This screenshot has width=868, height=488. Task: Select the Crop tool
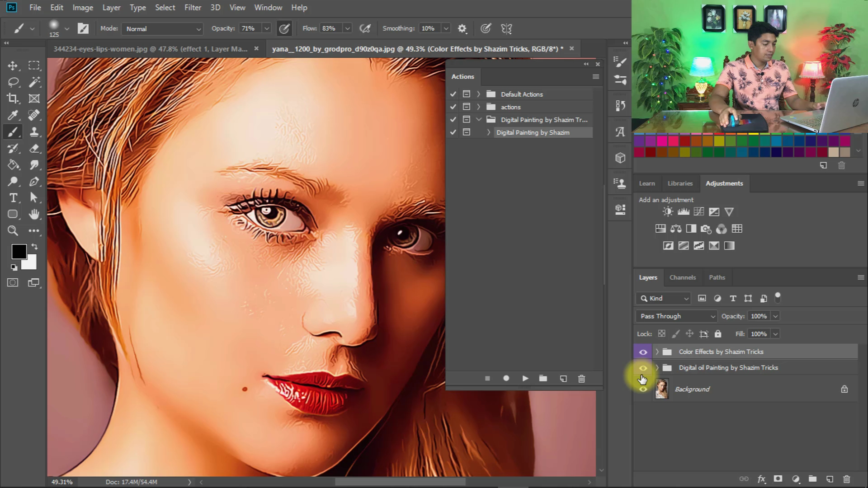pos(13,99)
